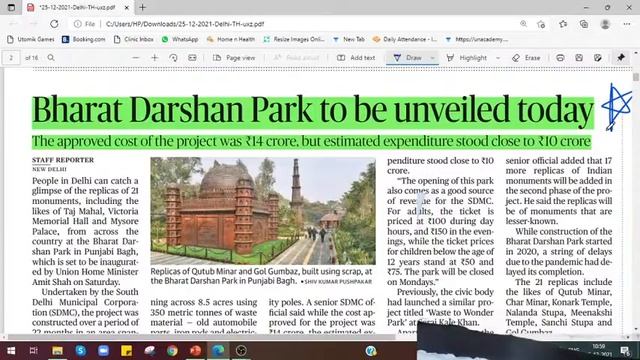This screenshot has height=360, width=640.
Task: Open PowerPoint from the taskbar
Action: 196,351
